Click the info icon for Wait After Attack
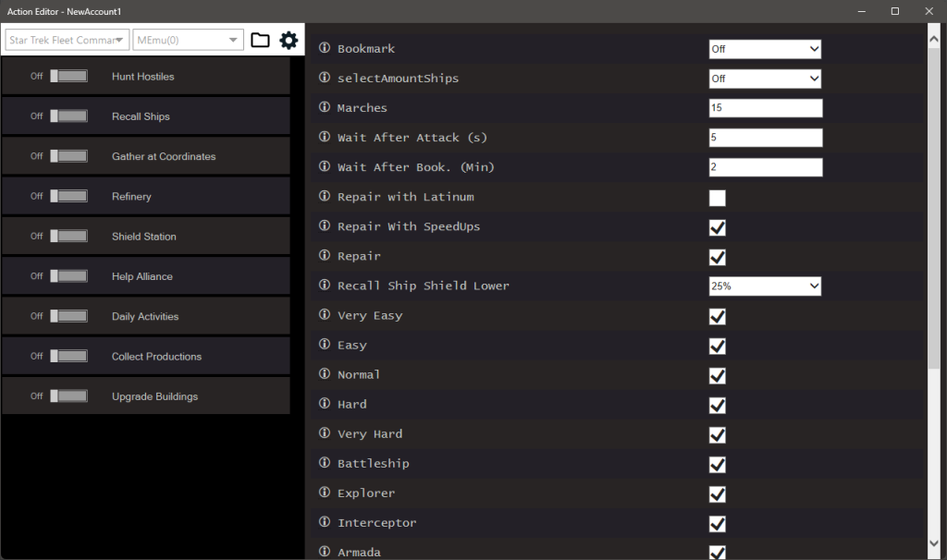The width and height of the screenshot is (947, 560). point(322,137)
